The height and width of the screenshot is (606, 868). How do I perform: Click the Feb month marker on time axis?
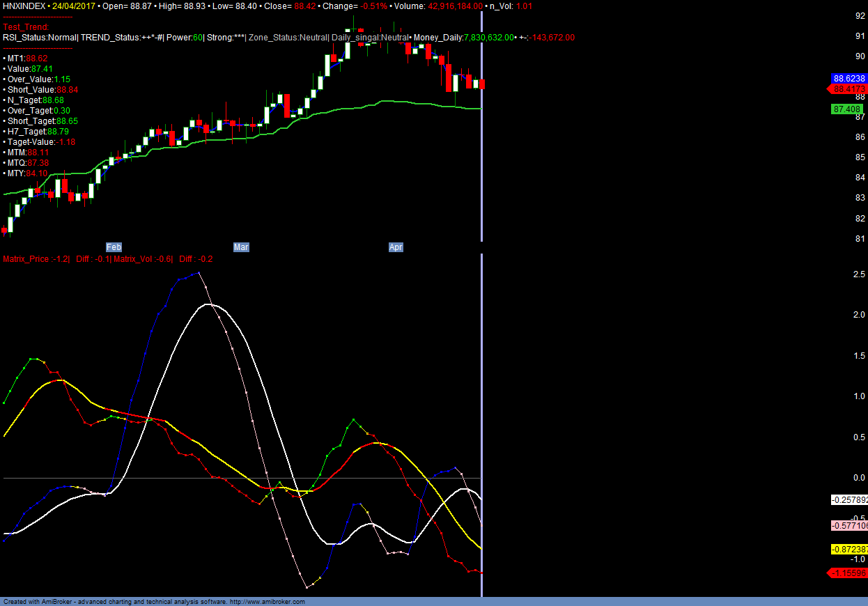click(x=114, y=247)
